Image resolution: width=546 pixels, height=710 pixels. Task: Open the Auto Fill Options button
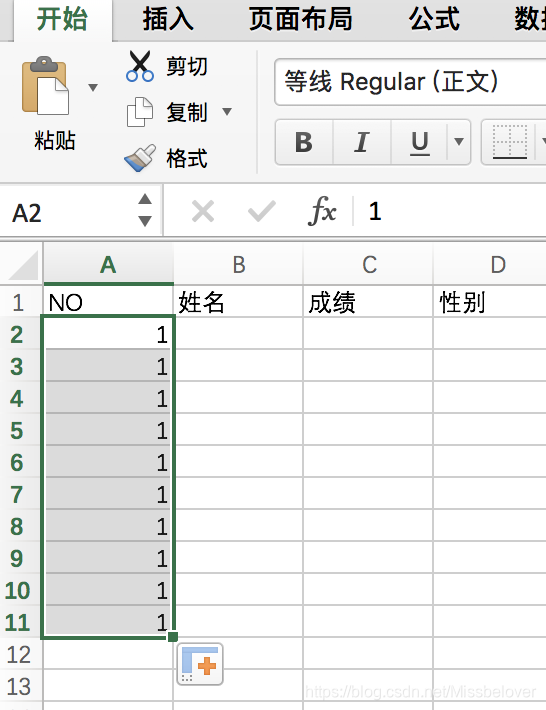click(x=200, y=664)
